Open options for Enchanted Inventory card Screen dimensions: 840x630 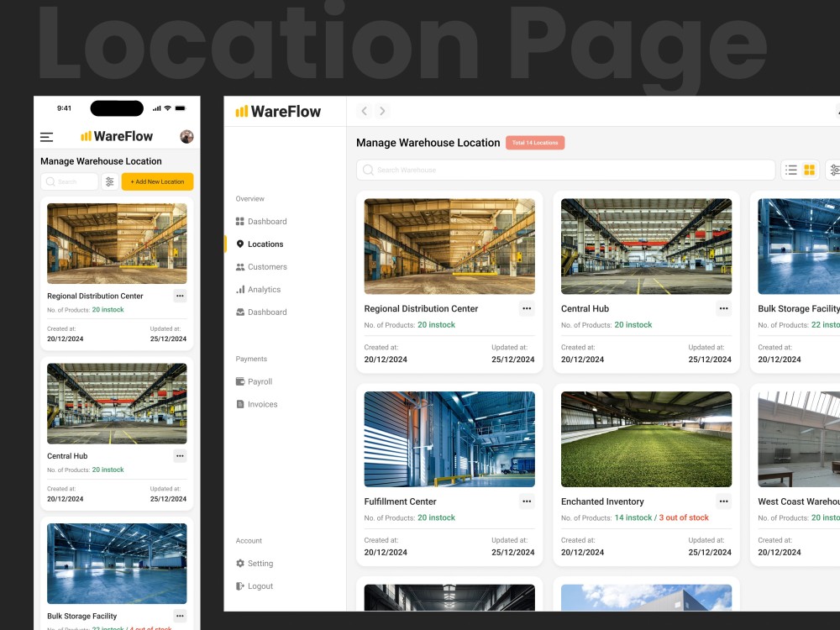[x=724, y=501]
